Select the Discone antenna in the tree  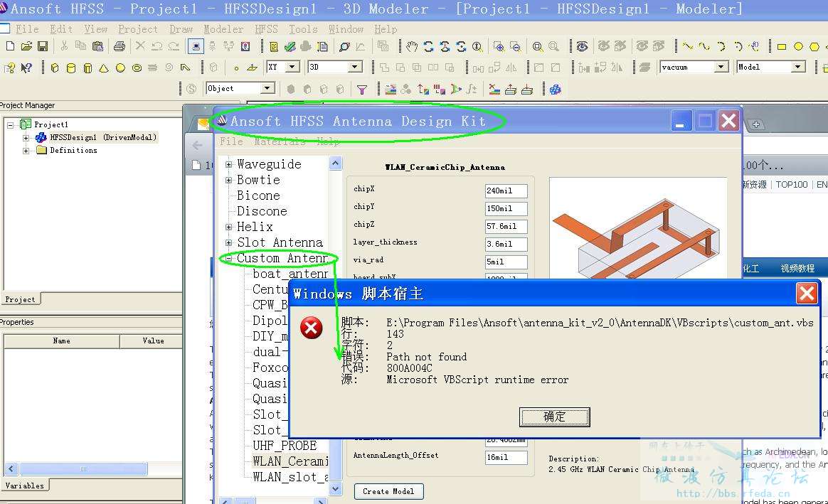(x=262, y=211)
